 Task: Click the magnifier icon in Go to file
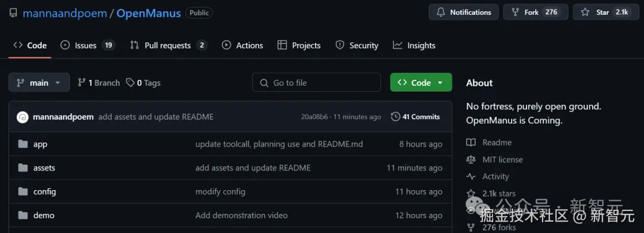[x=265, y=83]
